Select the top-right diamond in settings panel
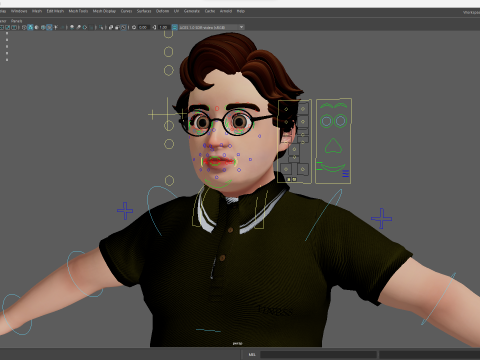 point(303,109)
